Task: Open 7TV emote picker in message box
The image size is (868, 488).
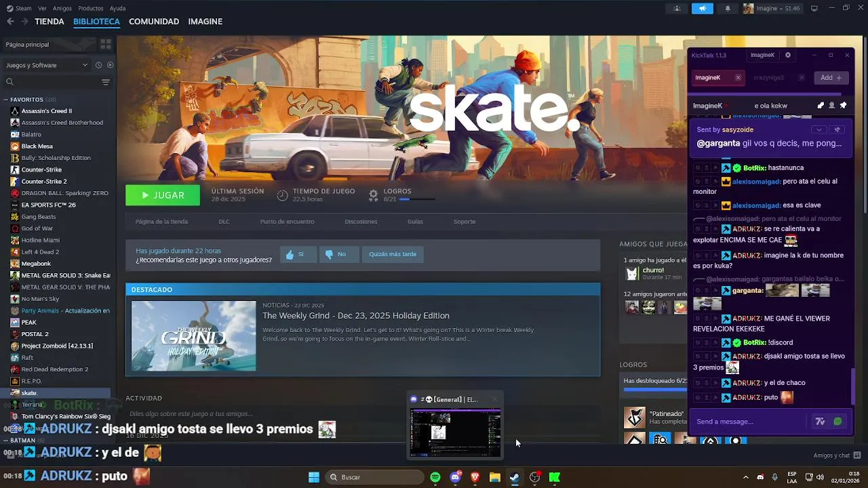Action: [820, 422]
